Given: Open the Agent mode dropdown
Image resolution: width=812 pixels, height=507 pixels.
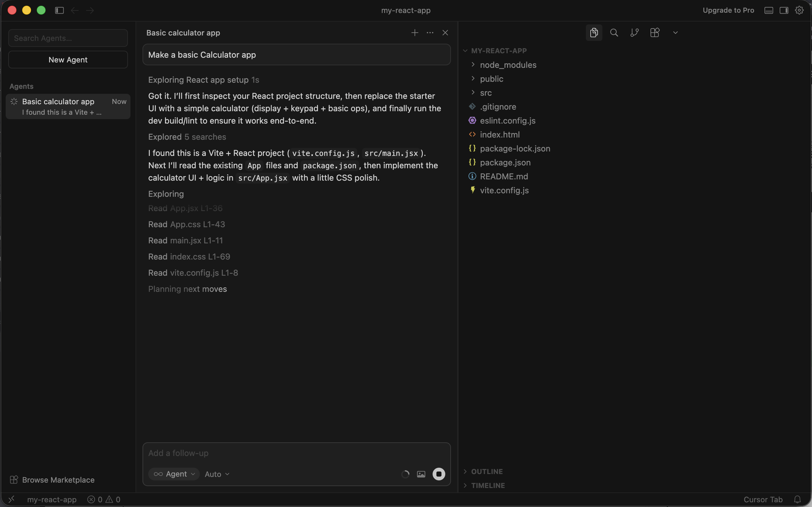Looking at the screenshot, I should tap(174, 474).
